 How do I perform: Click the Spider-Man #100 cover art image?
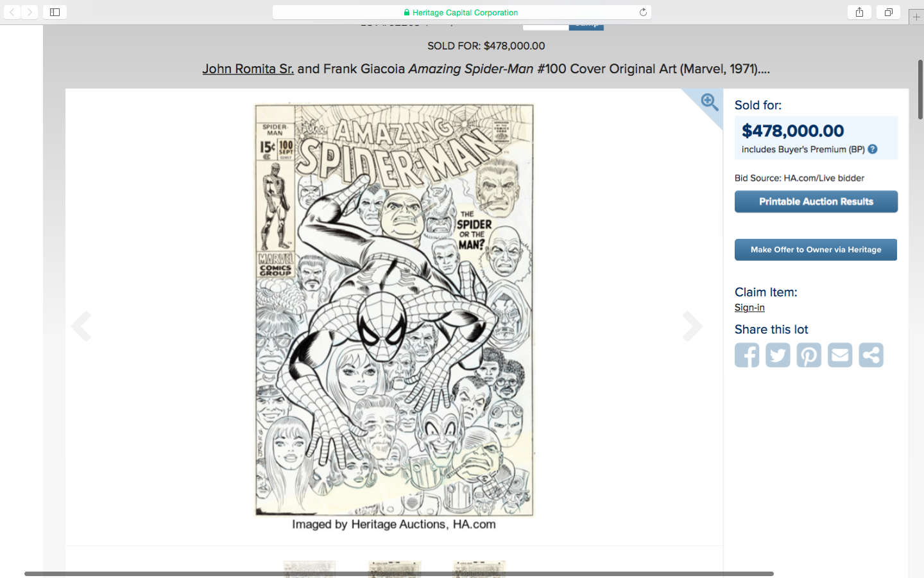tap(394, 310)
